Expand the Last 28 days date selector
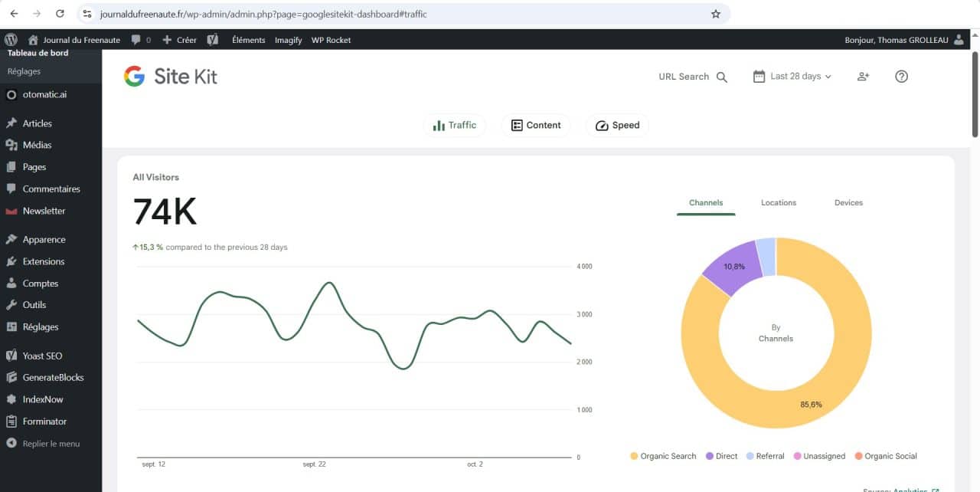The height and width of the screenshot is (492, 980). pyautogui.click(x=792, y=77)
